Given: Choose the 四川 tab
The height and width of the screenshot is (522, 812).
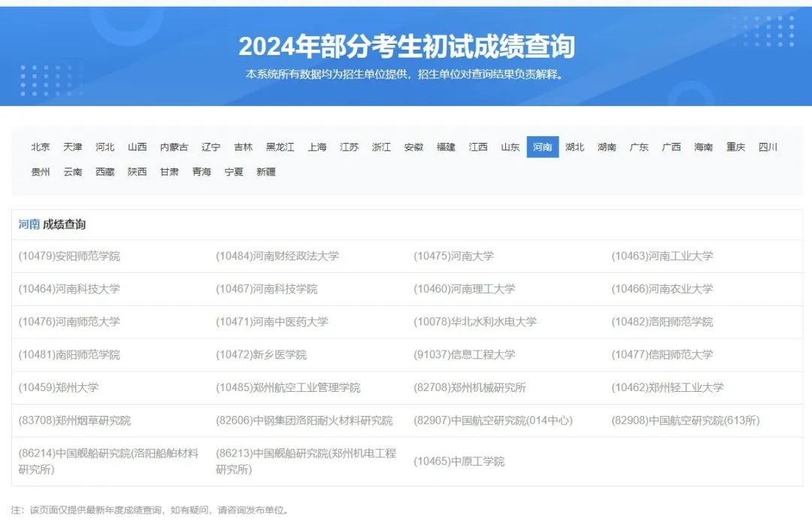Looking at the screenshot, I should pos(768,147).
